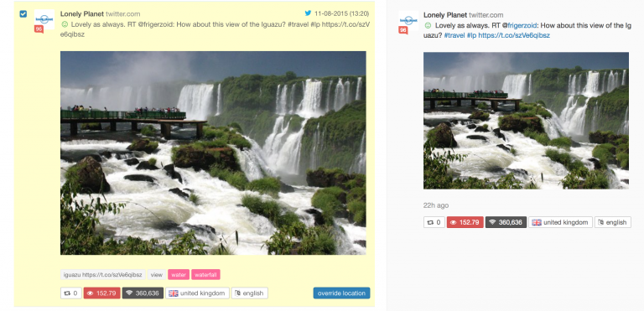This screenshot has width=644, height=311.
Task: Open the large waterfall image in left tweet
Action: point(213,153)
